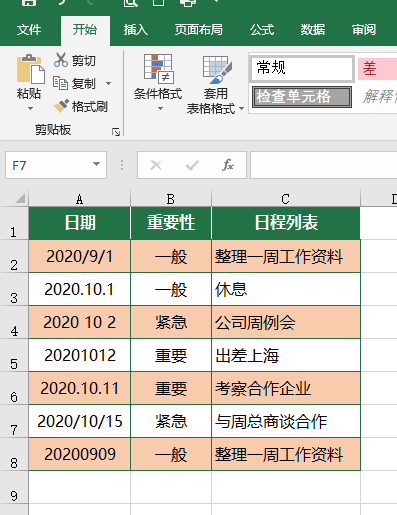Expand the 复制 copy dropdown arrow
Viewport: 397px width, 515px height.
coord(108,83)
